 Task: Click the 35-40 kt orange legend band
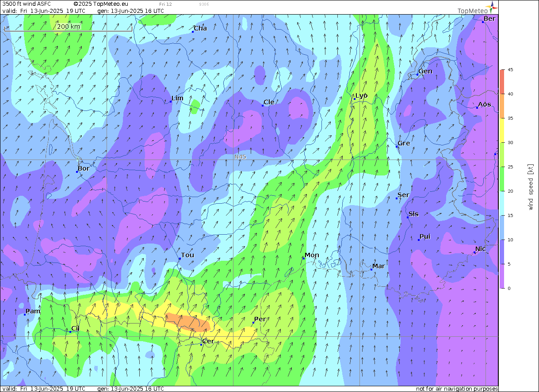(x=501, y=106)
